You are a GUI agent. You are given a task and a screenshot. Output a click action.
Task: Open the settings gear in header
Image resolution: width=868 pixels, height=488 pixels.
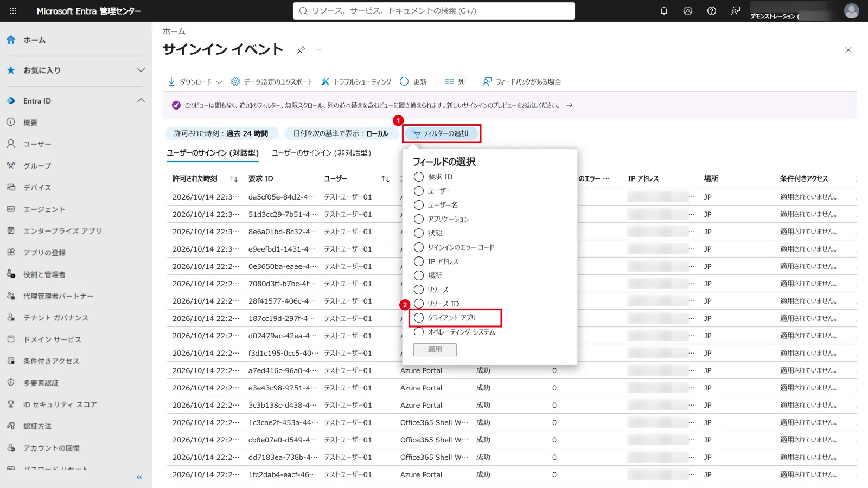tap(688, 11)
